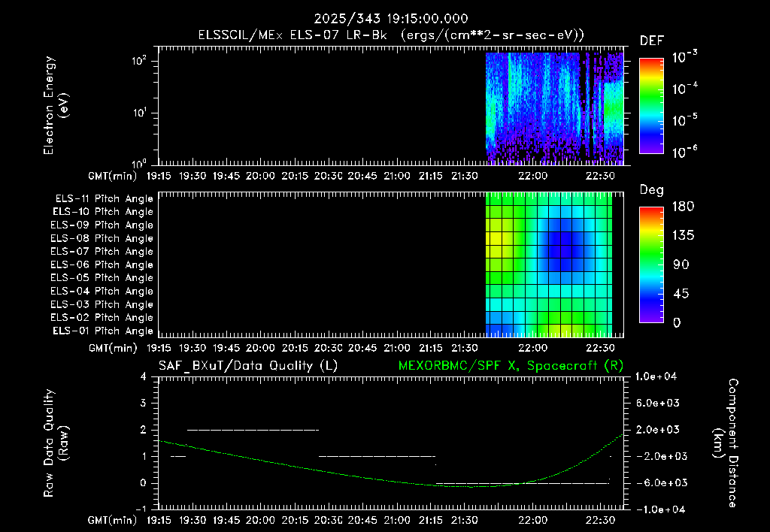Click the 'DEF' color bar label
Image resolution: width=770 pixels, height=532 pixels.
point(652,41)
